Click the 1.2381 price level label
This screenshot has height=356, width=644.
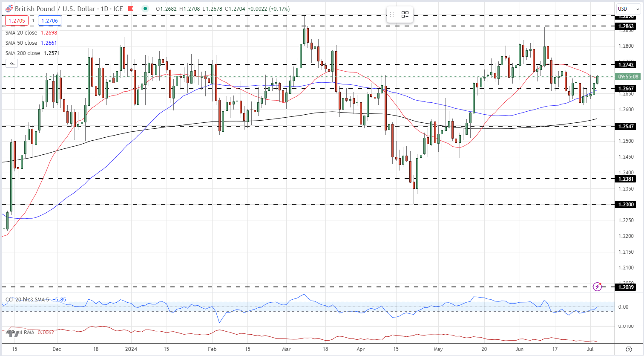click(x=626, y=179)
